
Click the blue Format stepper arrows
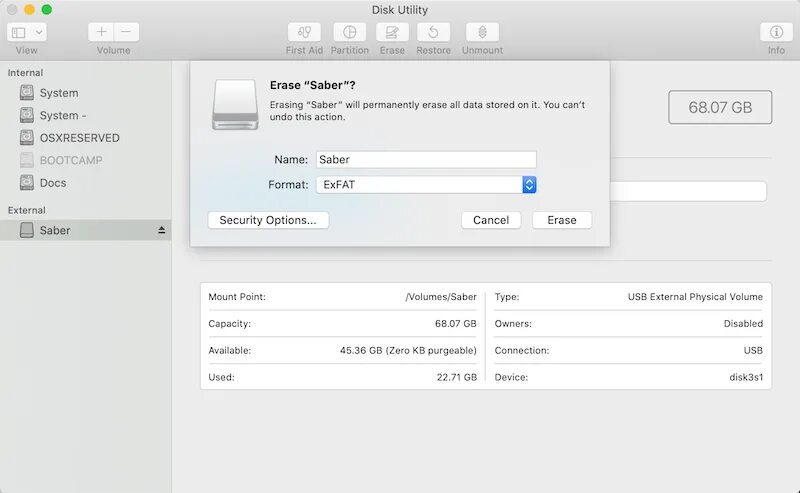point(529,185)
